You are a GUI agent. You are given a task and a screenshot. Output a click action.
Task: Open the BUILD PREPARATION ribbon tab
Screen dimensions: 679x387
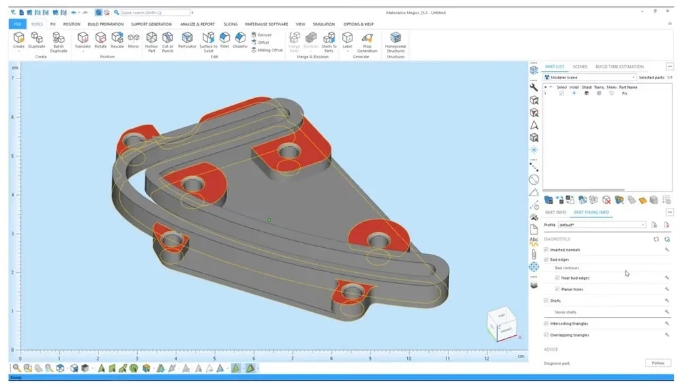coord(106,24)
